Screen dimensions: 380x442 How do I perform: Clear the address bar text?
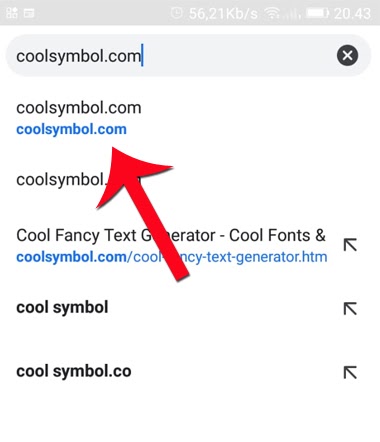click(347, 55)
